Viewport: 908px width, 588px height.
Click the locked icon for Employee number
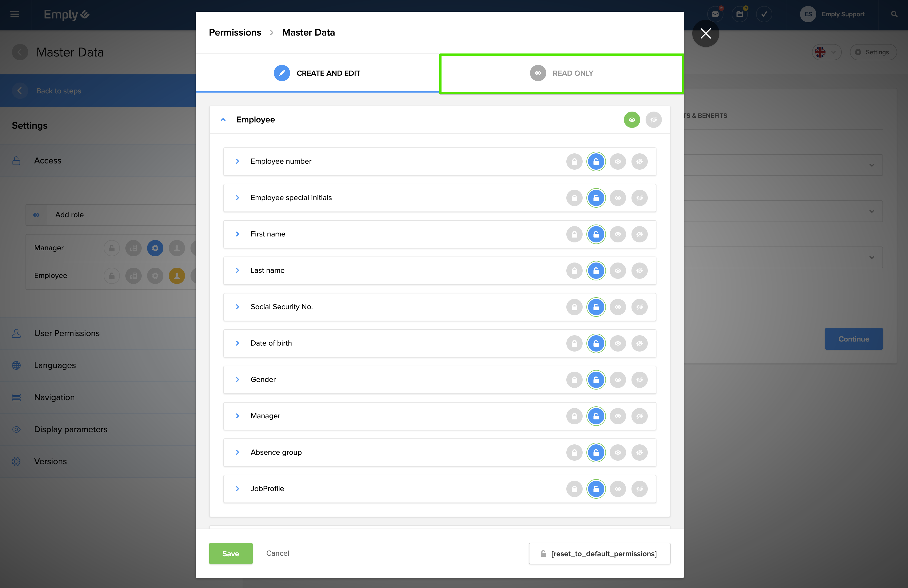tap(574, 162)
